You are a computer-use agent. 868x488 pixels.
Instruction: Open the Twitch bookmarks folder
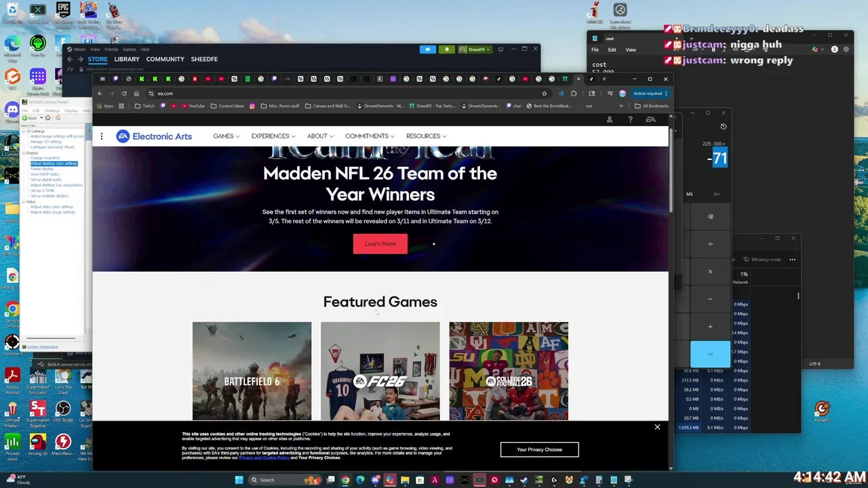[x=144, y=106]
